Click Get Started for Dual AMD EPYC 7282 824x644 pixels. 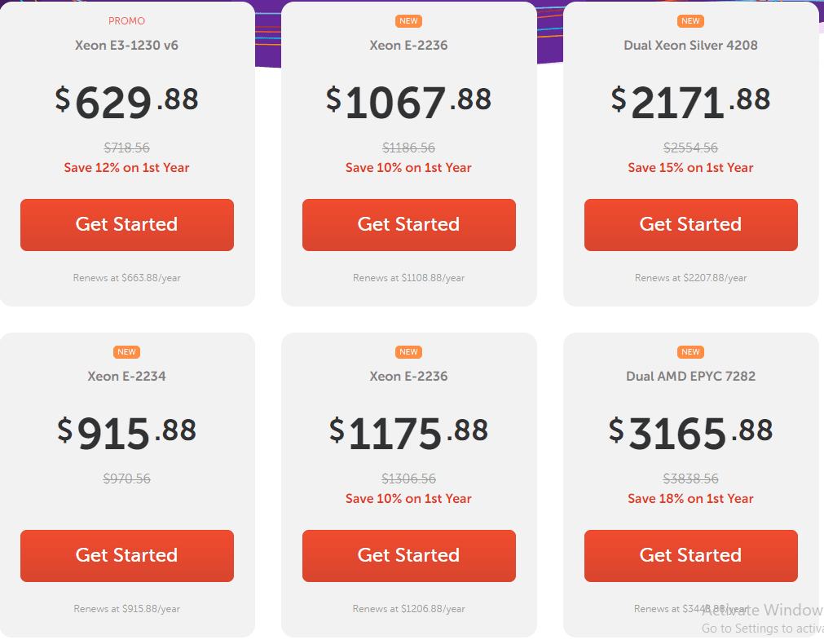pyautogui.click(x=691, y=556)
